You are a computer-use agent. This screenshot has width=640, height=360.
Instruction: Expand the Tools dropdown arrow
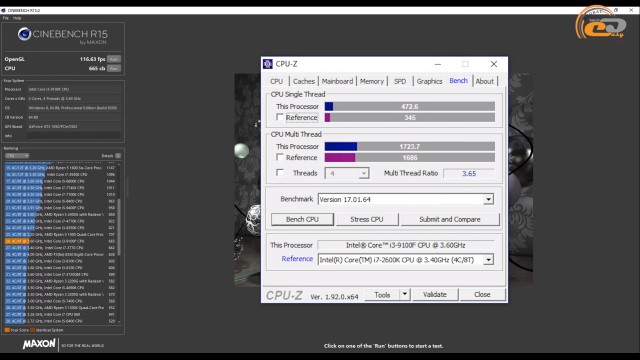click(404, 294)
